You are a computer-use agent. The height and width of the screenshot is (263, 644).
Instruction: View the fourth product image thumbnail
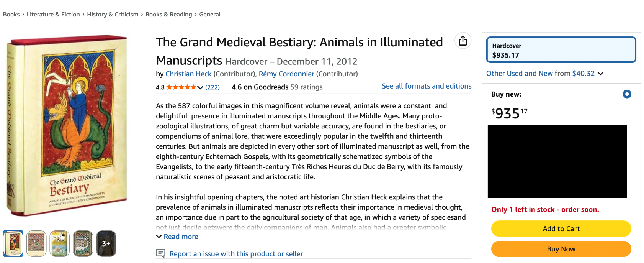click(83, 243)
